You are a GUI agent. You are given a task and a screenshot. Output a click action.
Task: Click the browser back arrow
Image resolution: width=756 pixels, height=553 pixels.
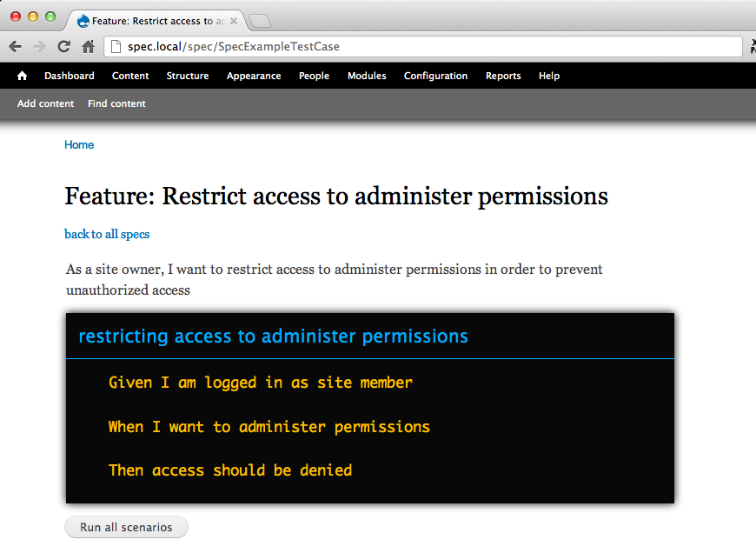point(15,47)
